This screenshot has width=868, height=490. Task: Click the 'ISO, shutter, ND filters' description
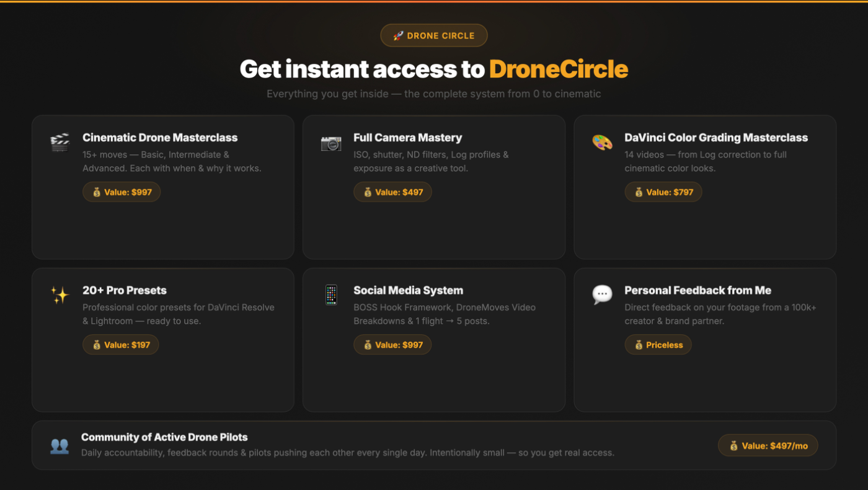(x=431, y=161)
